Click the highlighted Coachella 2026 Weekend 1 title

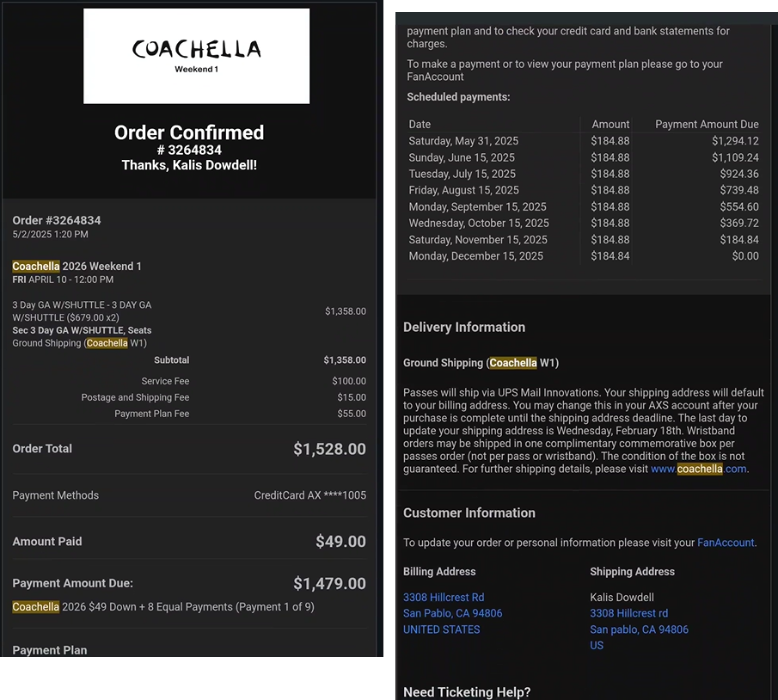click(77, 267)
